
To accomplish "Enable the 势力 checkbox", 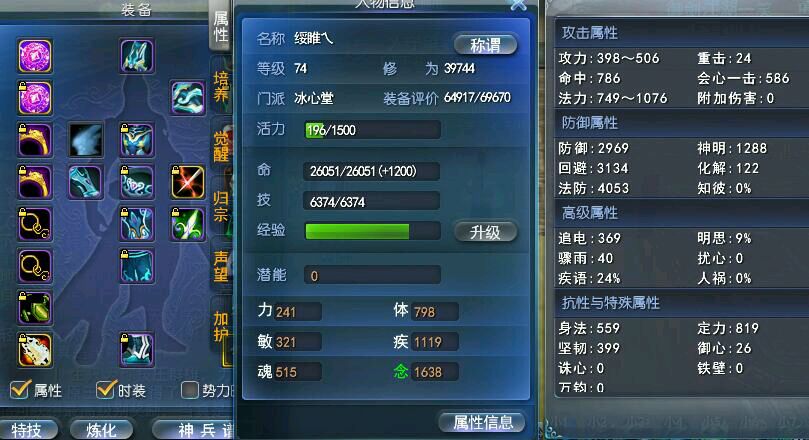I will click(189, 390).
